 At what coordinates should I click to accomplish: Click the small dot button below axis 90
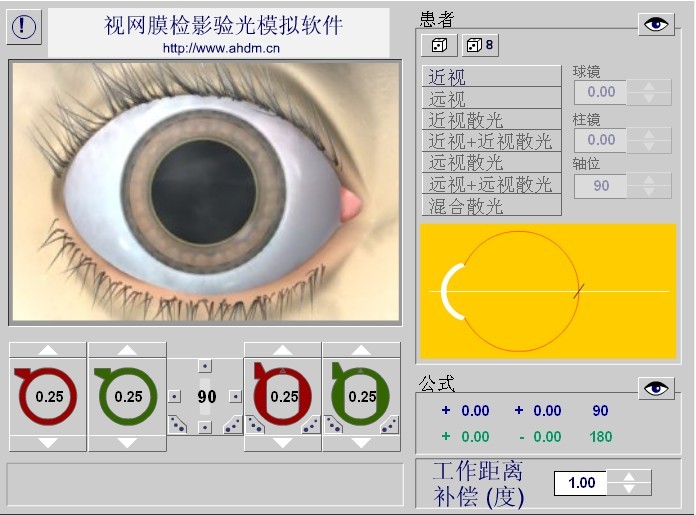(x=205, y=428)
